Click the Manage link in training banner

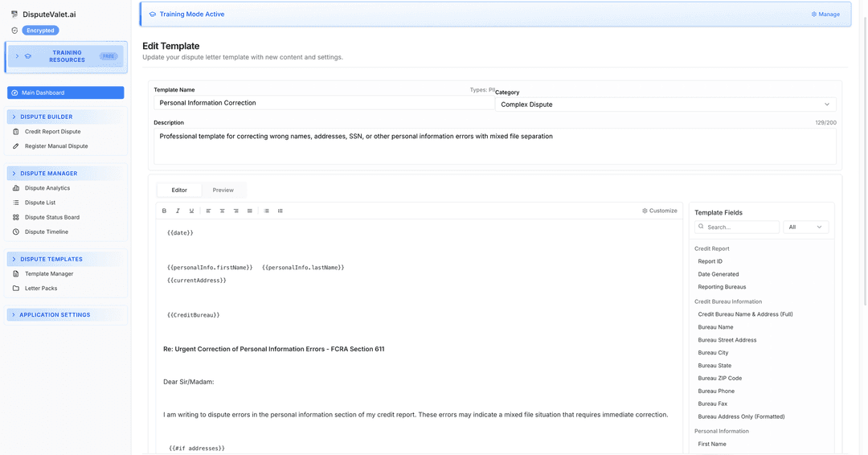825,14
